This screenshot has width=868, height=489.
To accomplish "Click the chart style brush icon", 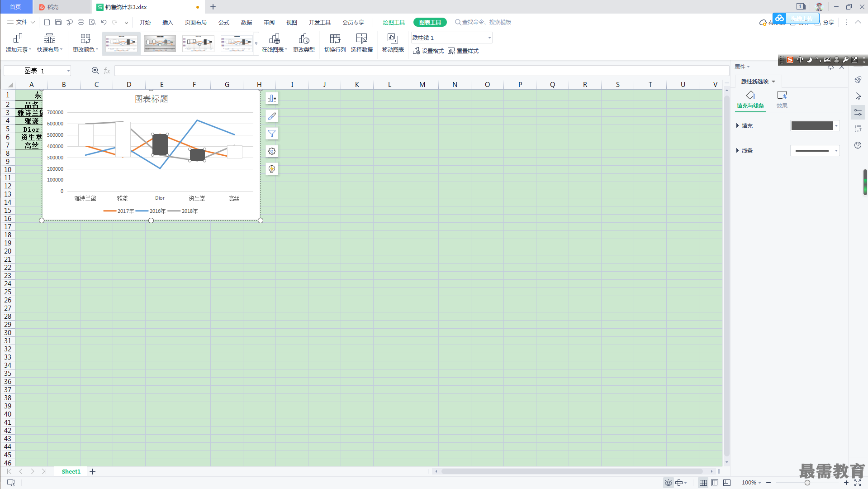I will click(x=272, y=116).
